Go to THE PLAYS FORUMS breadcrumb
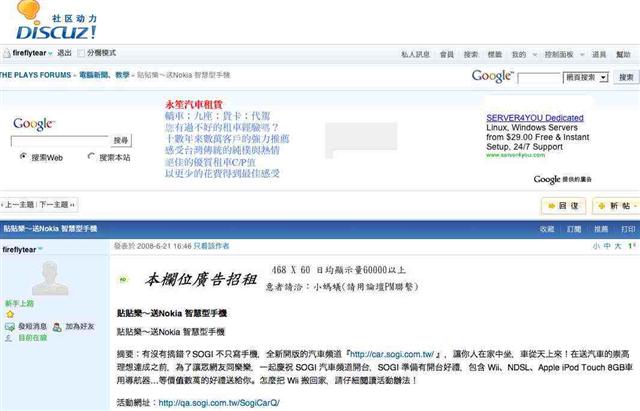Image resolution: width=640 pixels, height=411 pixels. click(36, 75)
